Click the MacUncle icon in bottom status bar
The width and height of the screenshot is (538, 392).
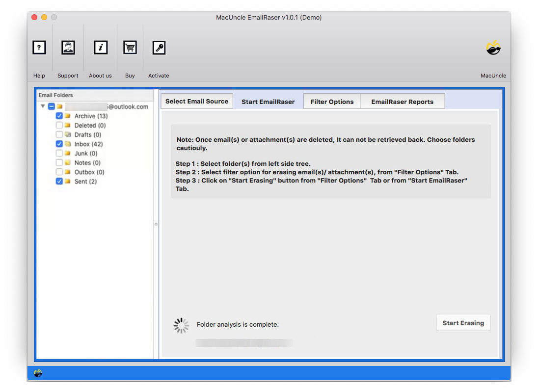coord(38,373)
